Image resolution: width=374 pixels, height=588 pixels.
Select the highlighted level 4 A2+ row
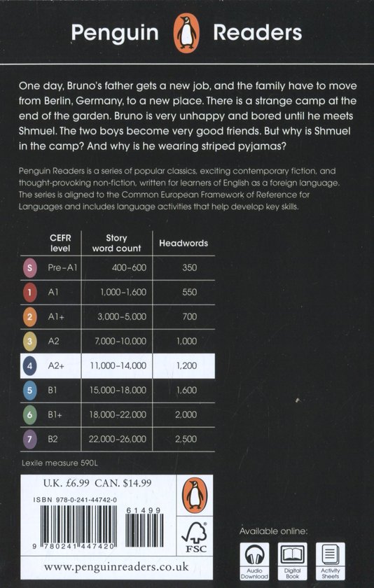118,366
